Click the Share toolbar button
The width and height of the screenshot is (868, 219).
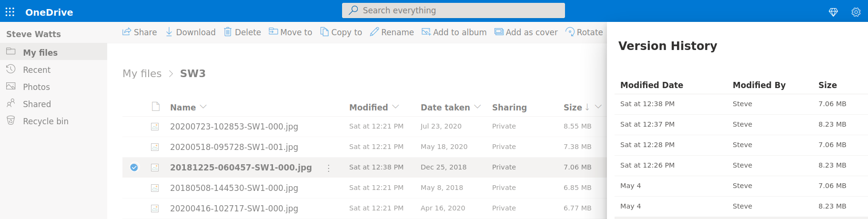pos(140,32)
